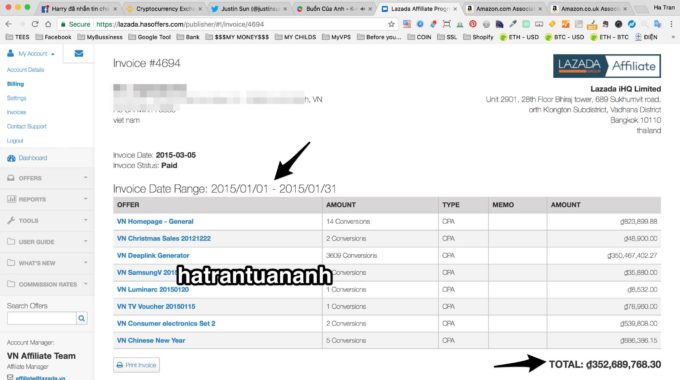
Task: Click the Logout link
Action: click(15, 141)
